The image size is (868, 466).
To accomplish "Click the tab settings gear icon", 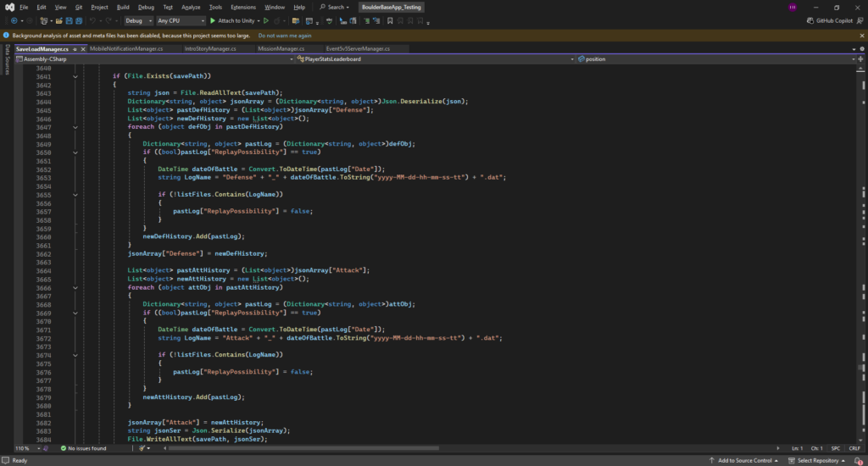I will (x=861, y=48).
